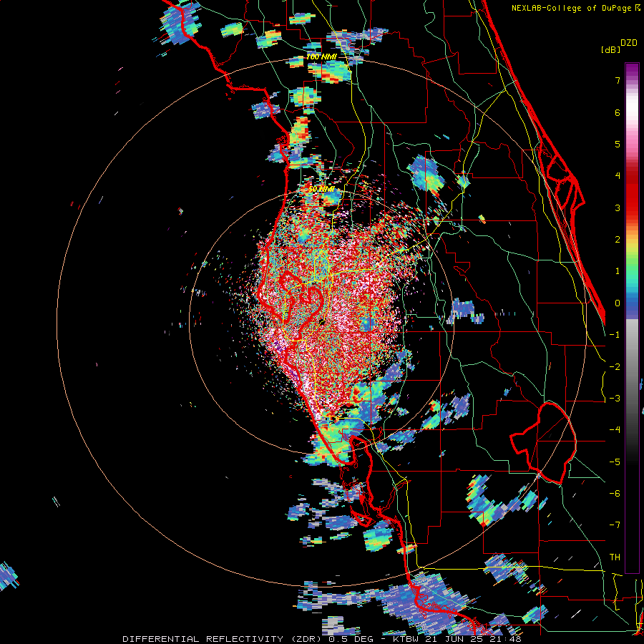644x644 pixels.
Task: Click the ZDR color scale bar
Action: (x=632, y=318)
